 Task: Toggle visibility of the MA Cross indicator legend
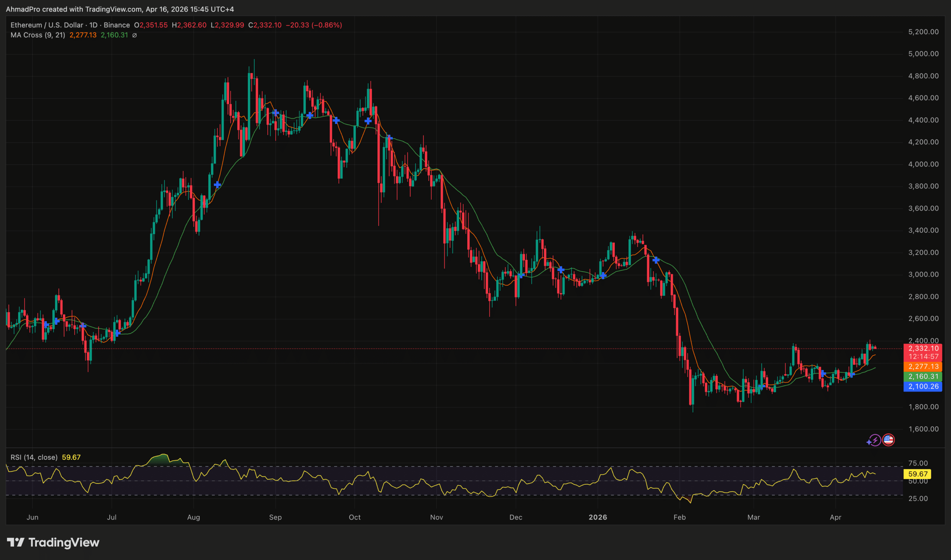(38, 35)
